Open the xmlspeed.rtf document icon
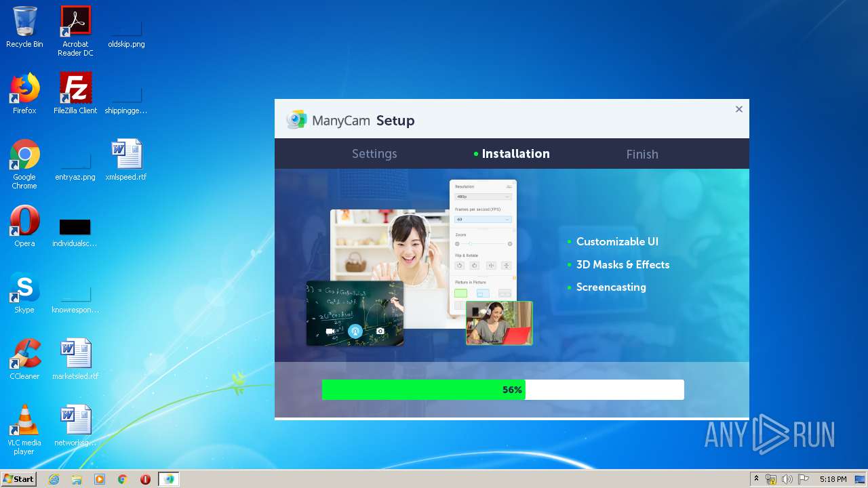868x488 pixels. pos(126,160)
